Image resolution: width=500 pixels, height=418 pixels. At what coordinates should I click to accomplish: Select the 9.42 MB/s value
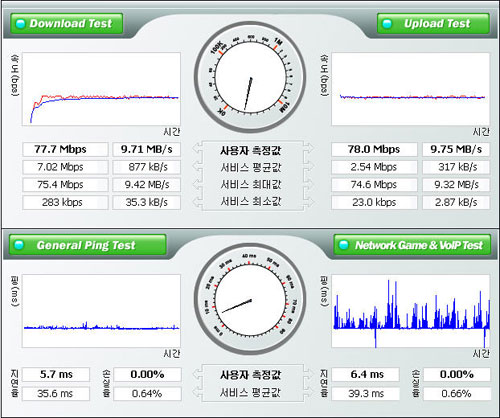[x=147, y=185]
